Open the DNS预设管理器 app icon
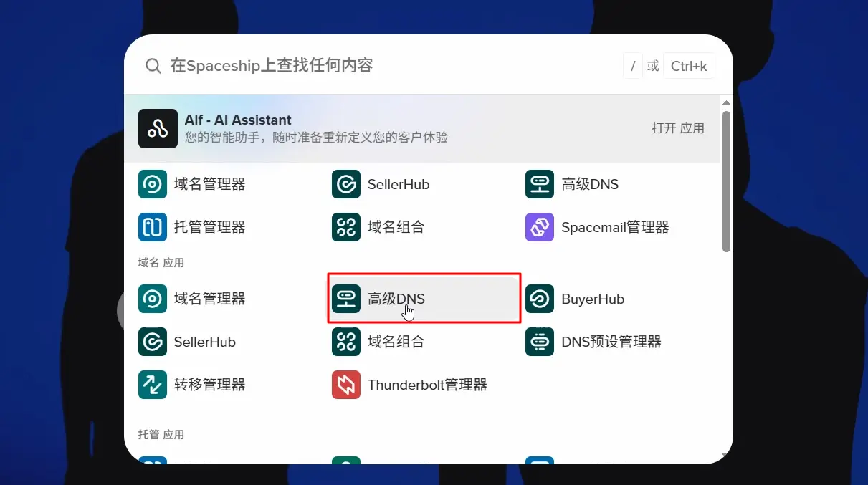Image resolution: width=868 pixels, height=485 pixels. [x=539, y=342]
